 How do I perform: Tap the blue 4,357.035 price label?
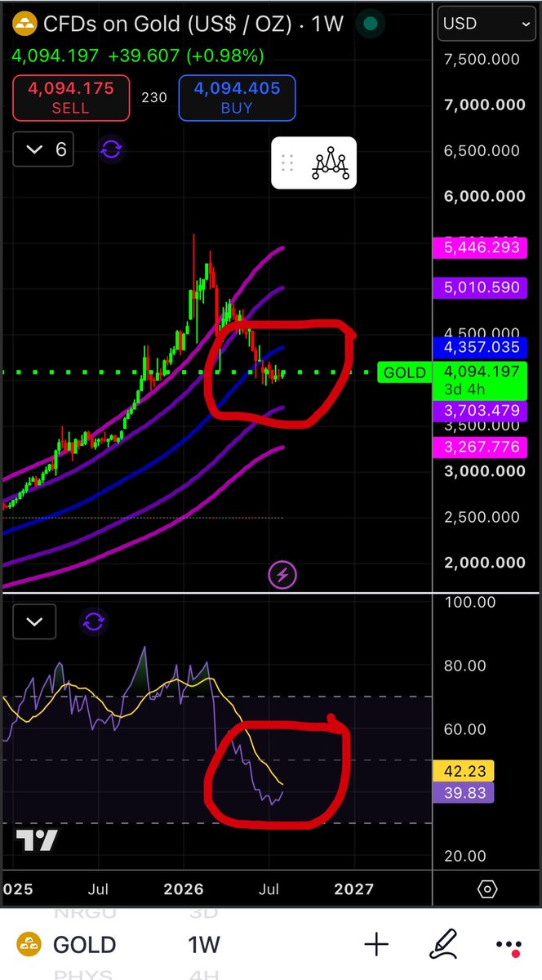tap(482, 347)
